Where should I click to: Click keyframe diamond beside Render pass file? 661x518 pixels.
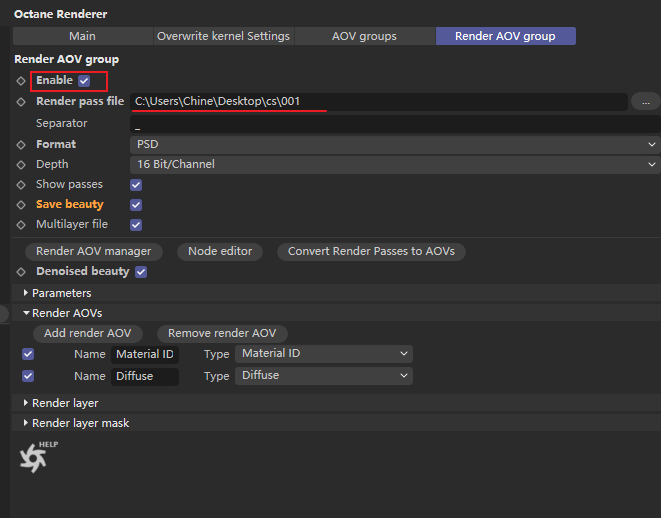[21, 102]
